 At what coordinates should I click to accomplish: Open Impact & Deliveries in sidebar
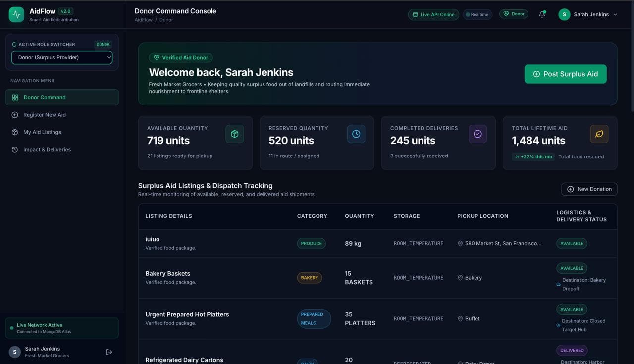[62, 150]
